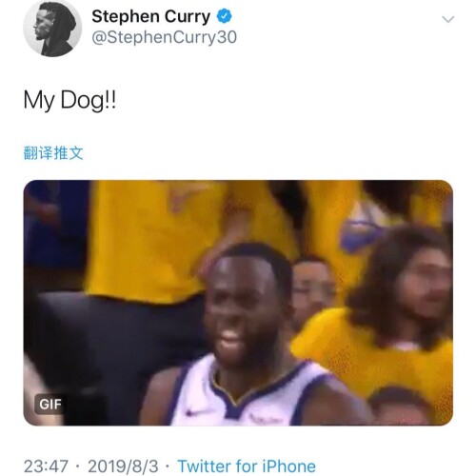Image resolution: width=476 pixels, height=476 pixels.
Task: Tap the head at GIF bottom-right corner
Action: click(x=400, y=405)
